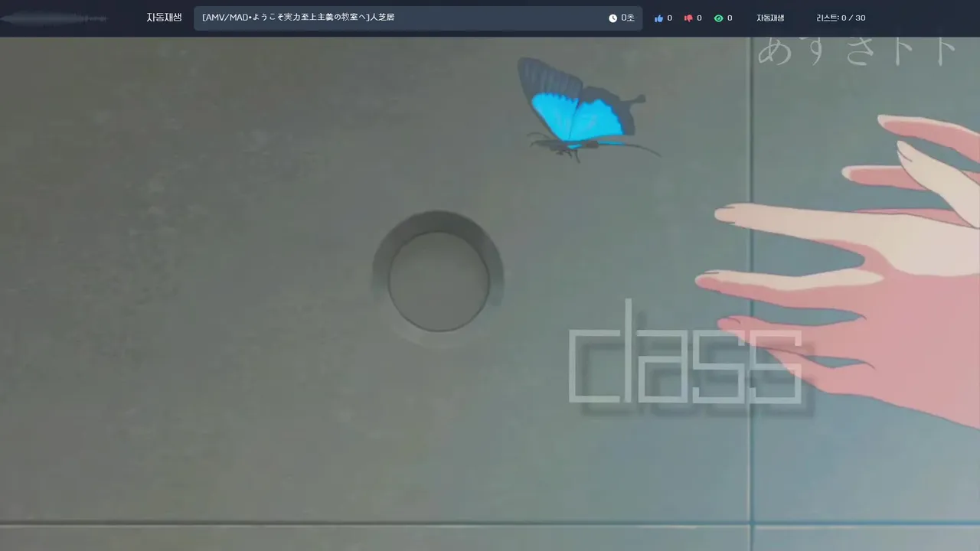Screen dimensions: 980x551
Task: Click the video frame showing the blue butterfly
Action: (x=490, y=294)
